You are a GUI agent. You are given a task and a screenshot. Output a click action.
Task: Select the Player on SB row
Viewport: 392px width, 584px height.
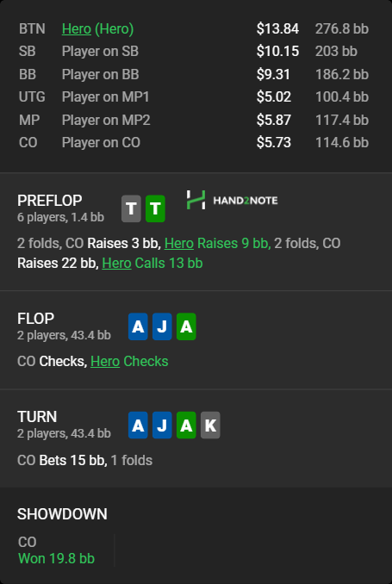point(194,52)
